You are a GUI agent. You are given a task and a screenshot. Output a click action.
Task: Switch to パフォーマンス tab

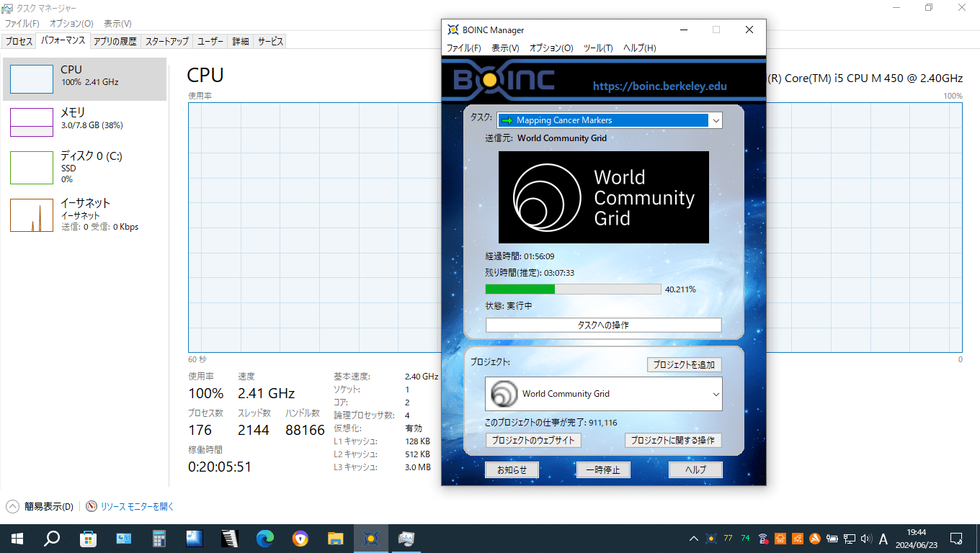tap(63, 41)
